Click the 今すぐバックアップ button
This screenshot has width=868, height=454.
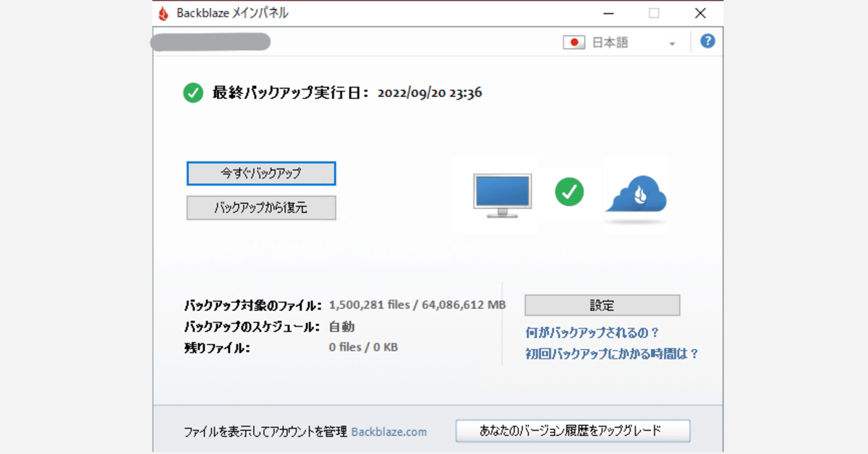261,174
